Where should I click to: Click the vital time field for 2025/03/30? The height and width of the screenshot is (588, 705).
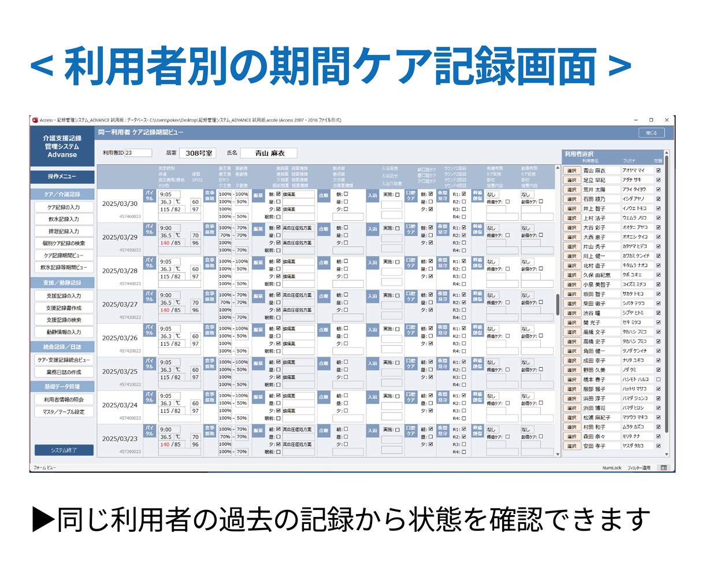169,194
